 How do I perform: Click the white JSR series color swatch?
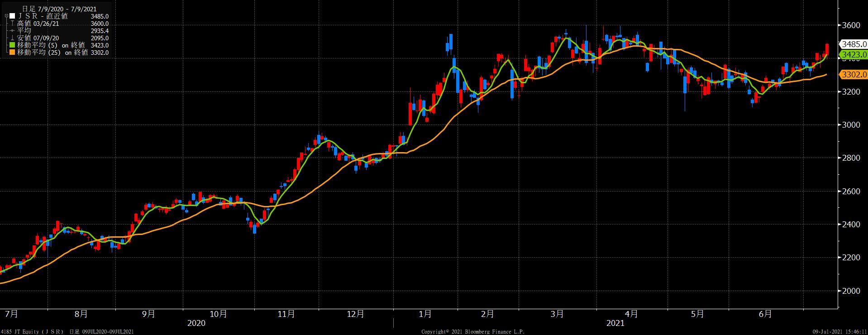click(x=13, y=16)
